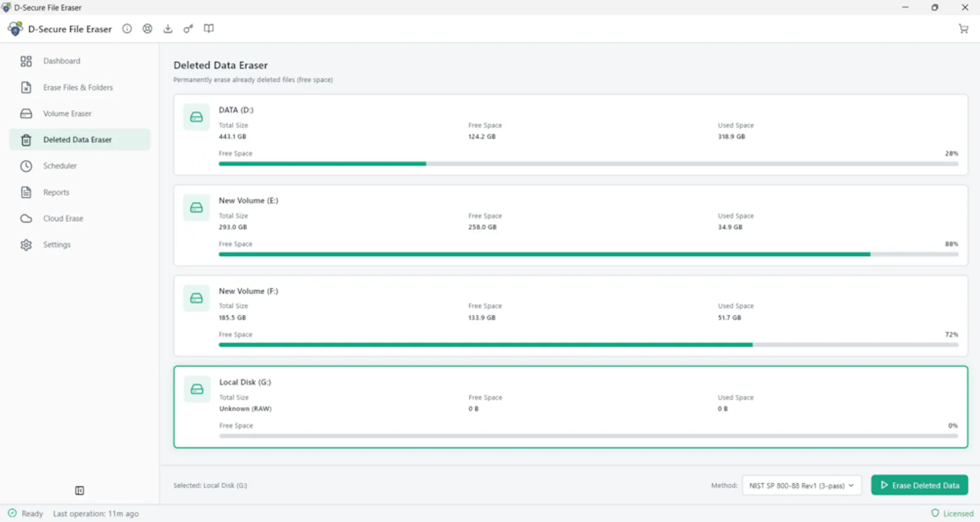Click the 28% free space percentage
Viewport: 980px width, 522px height.
951,154
